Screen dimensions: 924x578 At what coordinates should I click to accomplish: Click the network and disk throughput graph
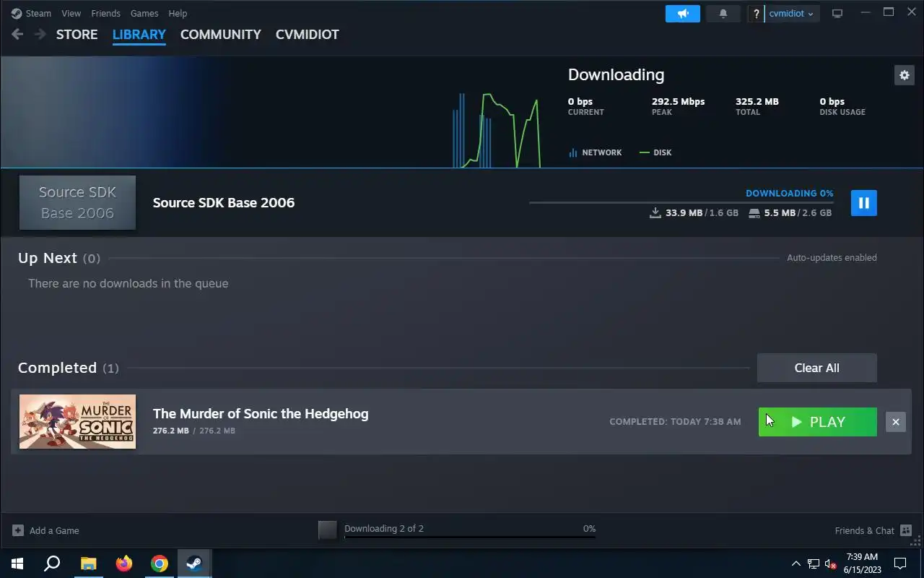click(x=497, y=130)
